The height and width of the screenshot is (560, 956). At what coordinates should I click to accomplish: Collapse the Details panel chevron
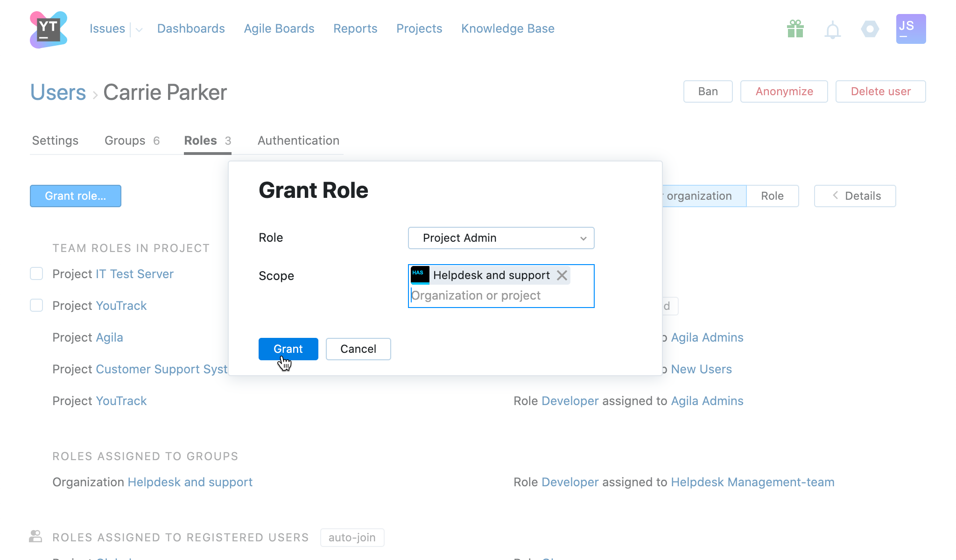point(835,196)
